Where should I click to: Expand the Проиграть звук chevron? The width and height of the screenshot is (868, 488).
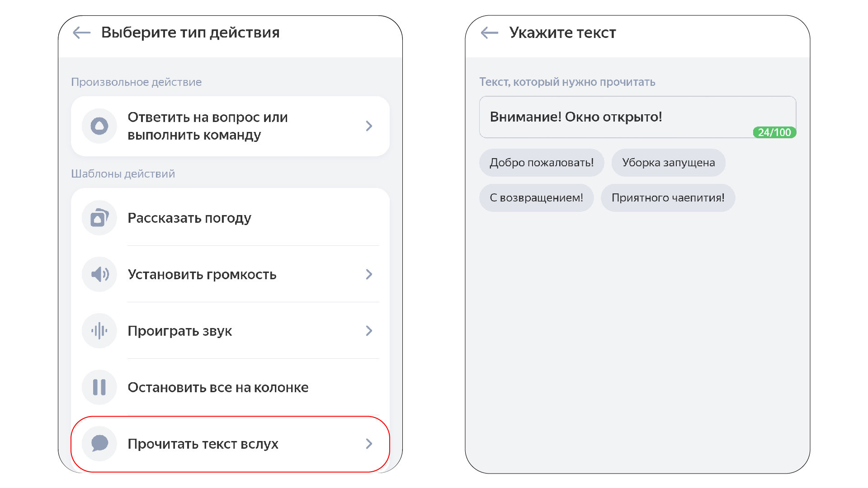369,331
